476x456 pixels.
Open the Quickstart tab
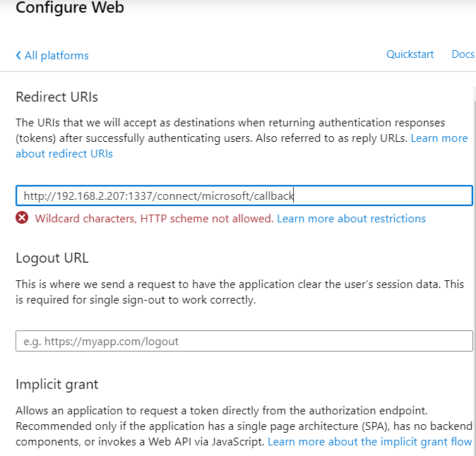pos(410,54)
